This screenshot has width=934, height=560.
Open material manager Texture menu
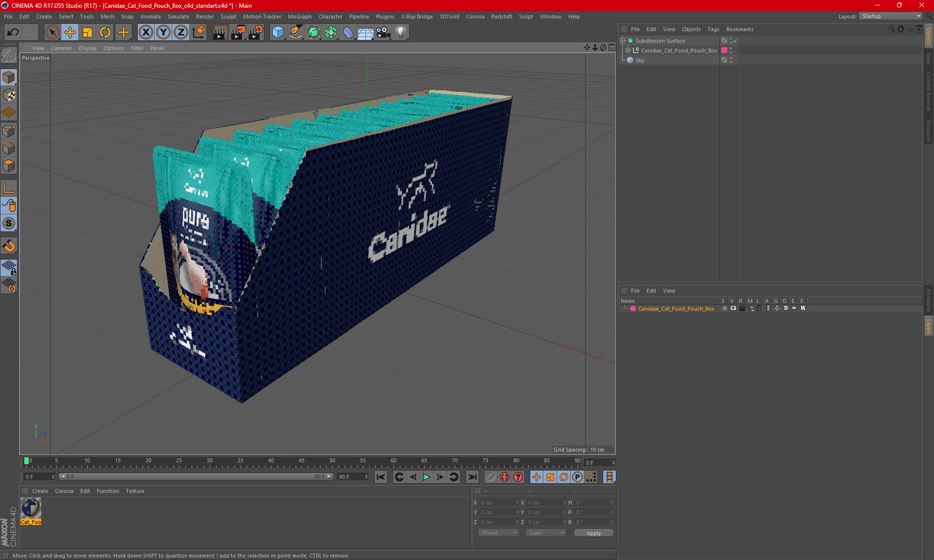coord(135,491)
